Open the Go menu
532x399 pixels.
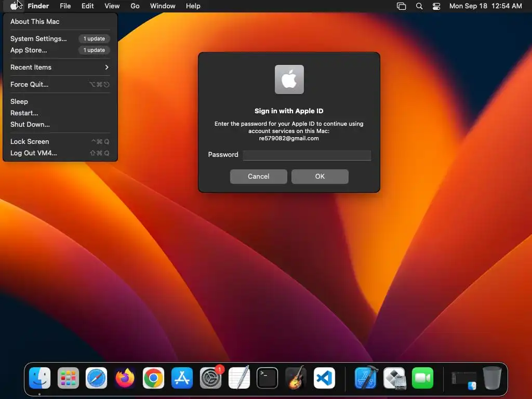tap(135, 6)
